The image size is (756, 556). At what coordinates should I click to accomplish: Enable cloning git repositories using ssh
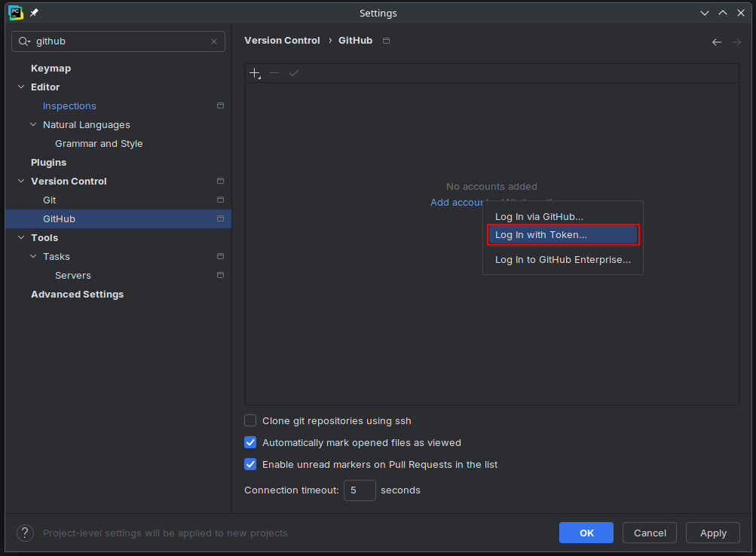tap(249, 420)
